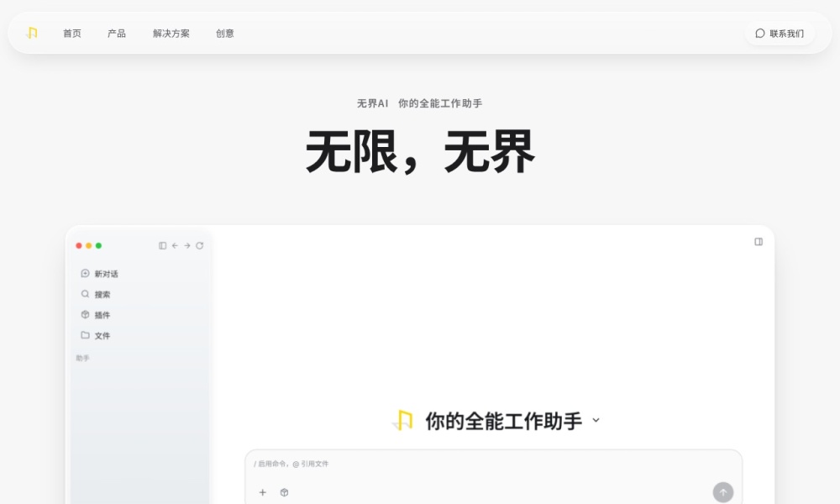The image size is (840, 504).
Task: Open 文件 in the sidebar
Action: [x=96, y=335]
